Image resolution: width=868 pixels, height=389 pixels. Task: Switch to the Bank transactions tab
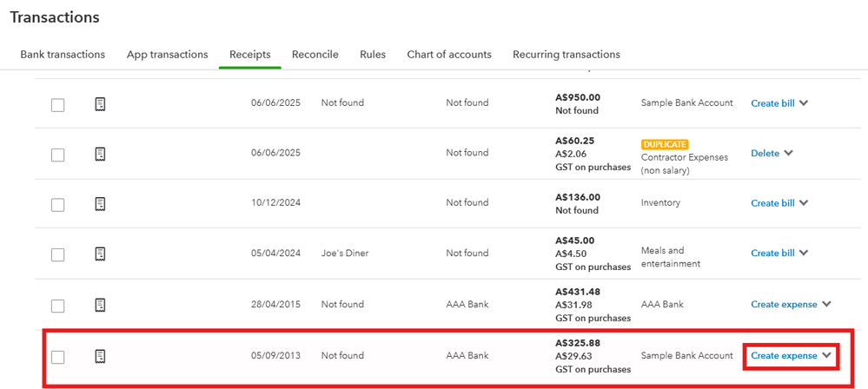click(63, 55)
